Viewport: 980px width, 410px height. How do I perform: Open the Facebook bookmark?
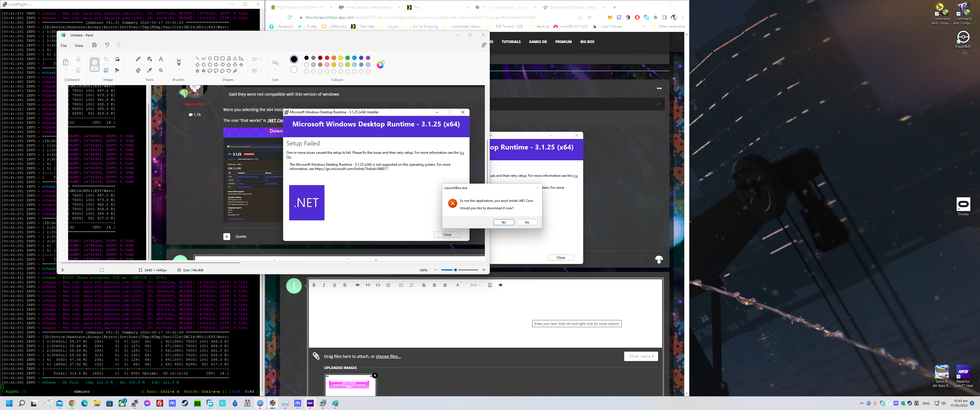point(281,27)
